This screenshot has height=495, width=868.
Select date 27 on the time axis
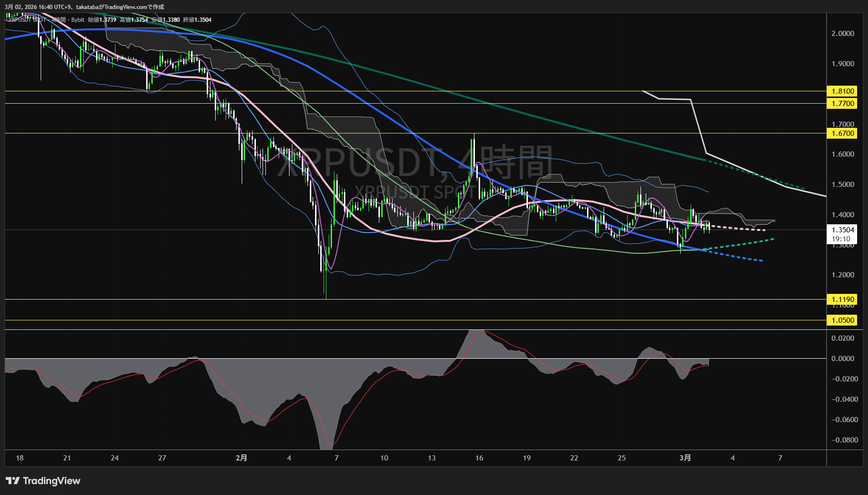pos(162,458)
